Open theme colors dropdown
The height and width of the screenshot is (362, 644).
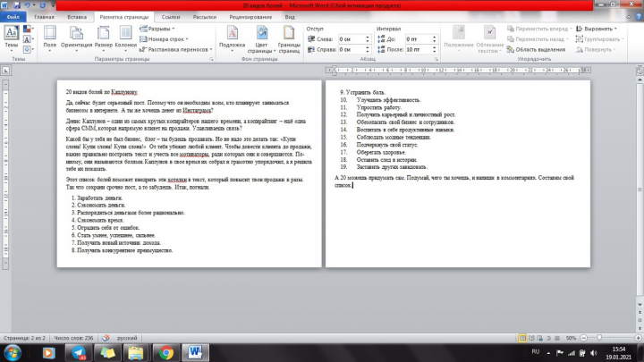point(29,29)
